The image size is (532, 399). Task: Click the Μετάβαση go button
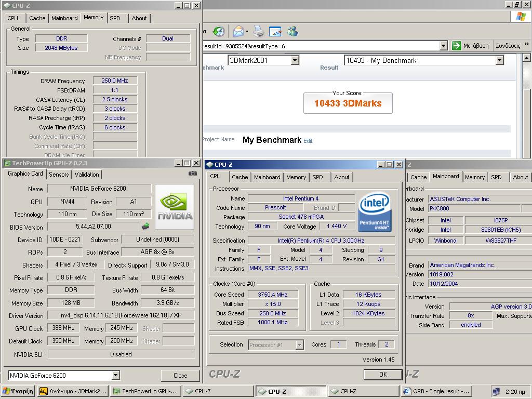coord(471,46)
